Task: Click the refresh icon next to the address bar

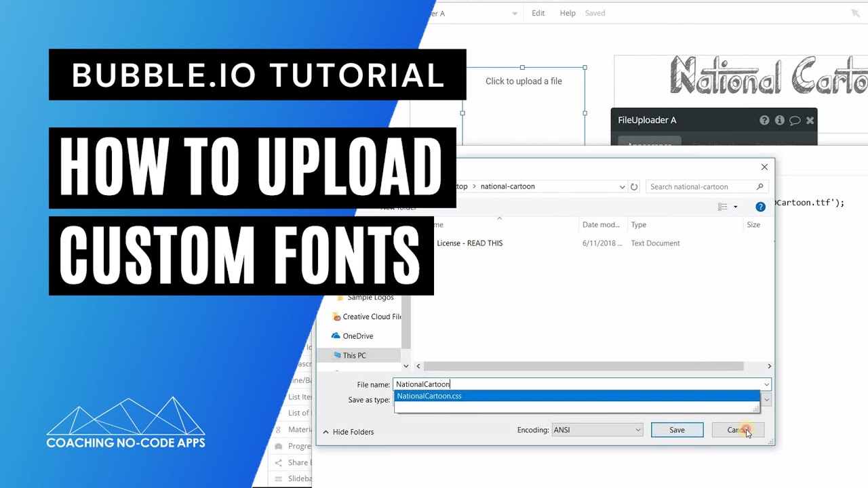Action: click(634, 186)
